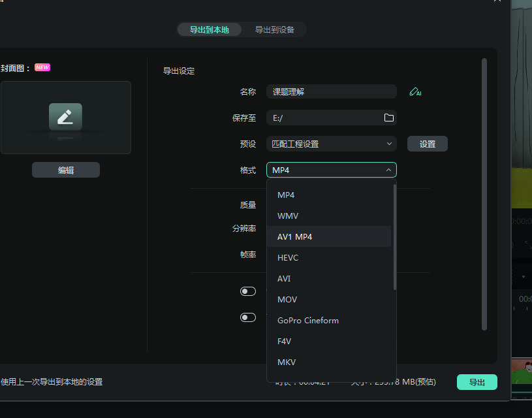This screenshot has width=532, height=418.
Task: Toggle the first switch below frame rate
Action: 248,291
